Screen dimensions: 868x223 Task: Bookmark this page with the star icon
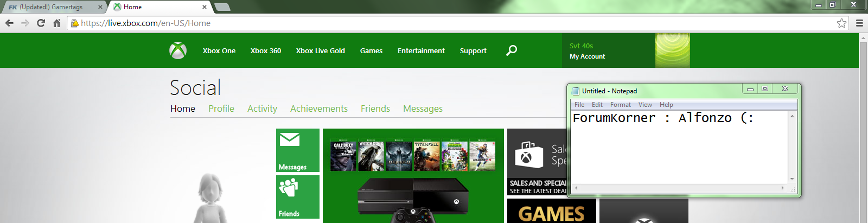tap(841, 23)
